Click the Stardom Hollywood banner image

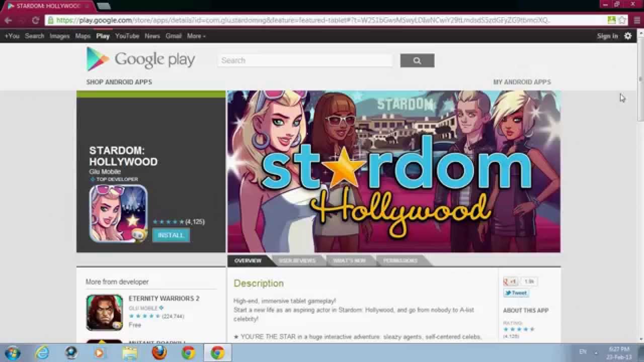tap(394, 171)
